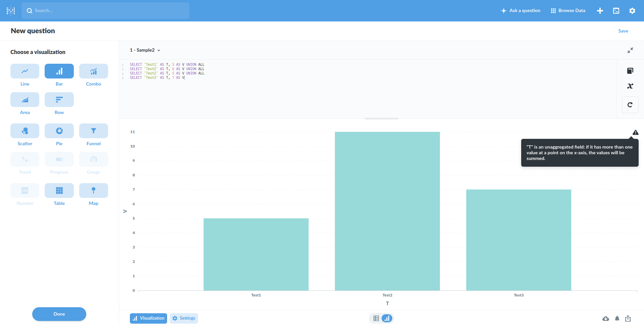Download query results via cloud icon
Screen dimensions: 644x326
(x=605, y=318)
